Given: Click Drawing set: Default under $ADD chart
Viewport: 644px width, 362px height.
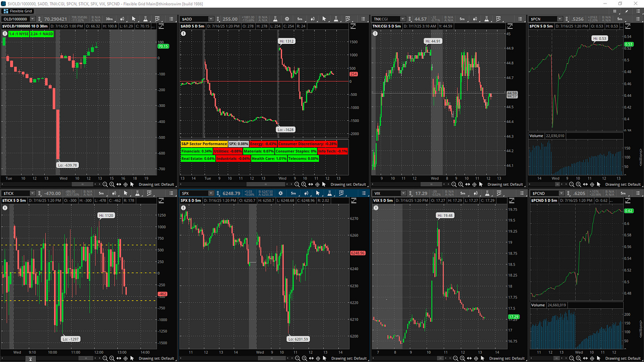Looking at the screenshot, I should tap(348, 184).
